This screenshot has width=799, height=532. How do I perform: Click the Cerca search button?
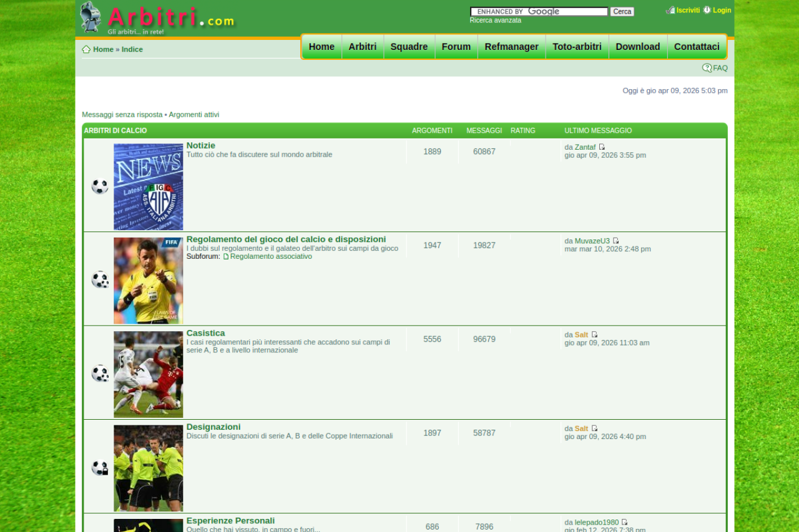622,11
